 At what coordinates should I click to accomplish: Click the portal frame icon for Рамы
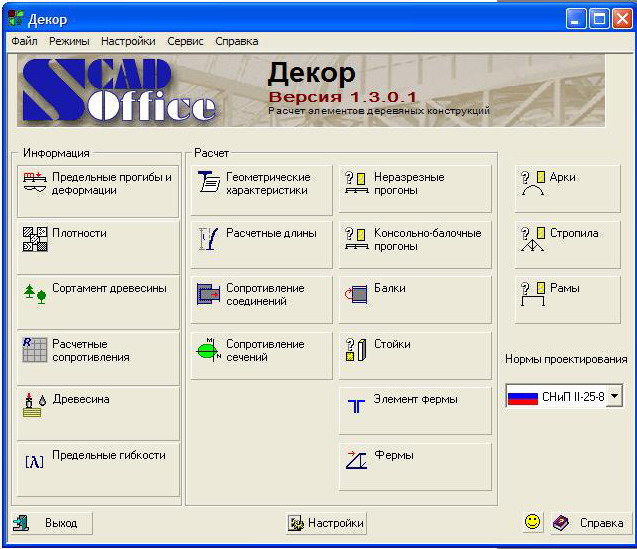point(533,294)
